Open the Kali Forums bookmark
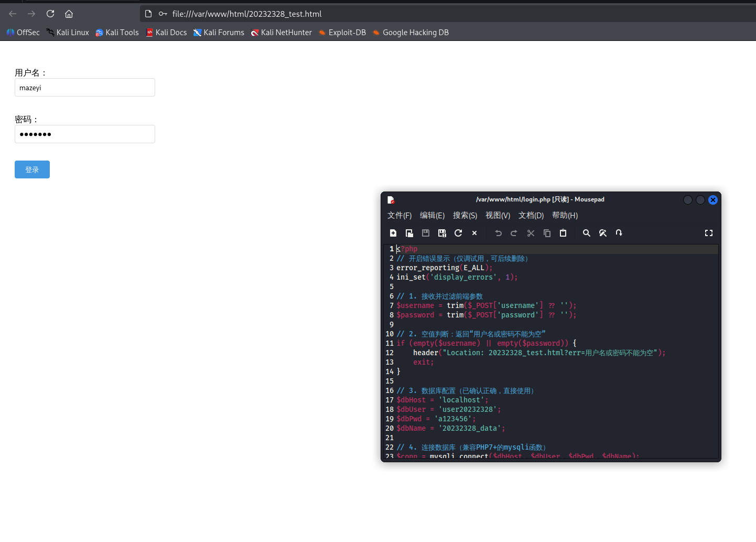The width and height of the screenshot is (756, 542). coord(219,33)
